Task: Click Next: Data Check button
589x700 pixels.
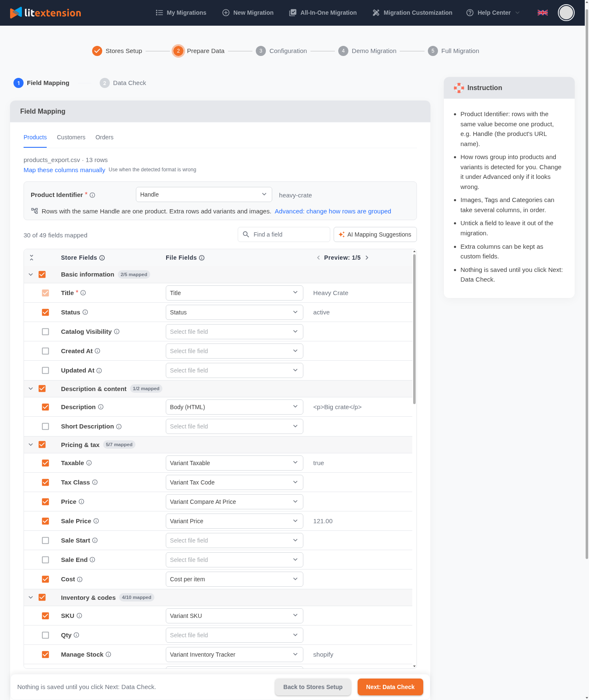Action: (x=390, y=687)
